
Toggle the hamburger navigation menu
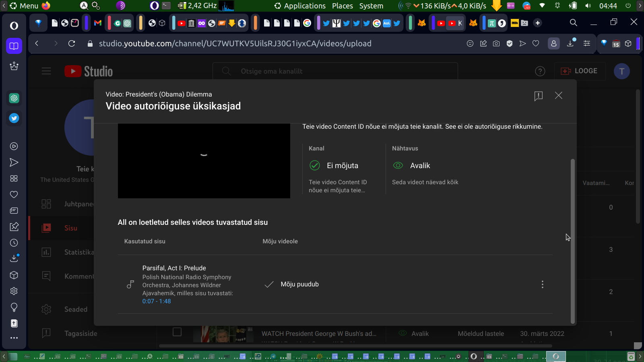click(x=46, y=71)
